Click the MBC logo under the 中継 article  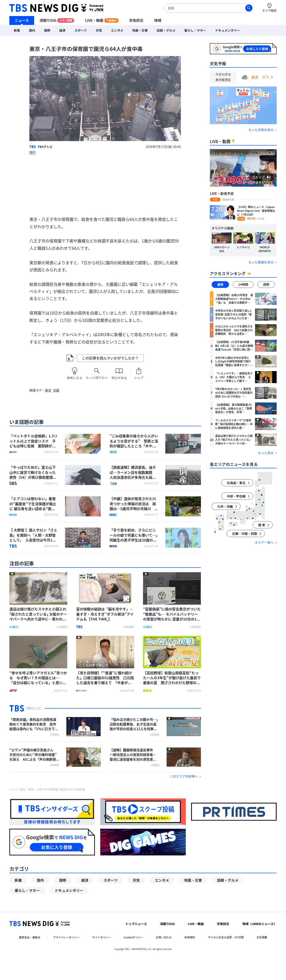click(113, 515)
